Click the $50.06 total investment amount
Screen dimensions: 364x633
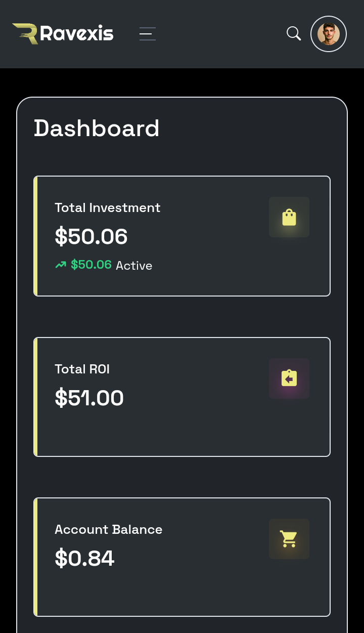(x=92, y=237)
